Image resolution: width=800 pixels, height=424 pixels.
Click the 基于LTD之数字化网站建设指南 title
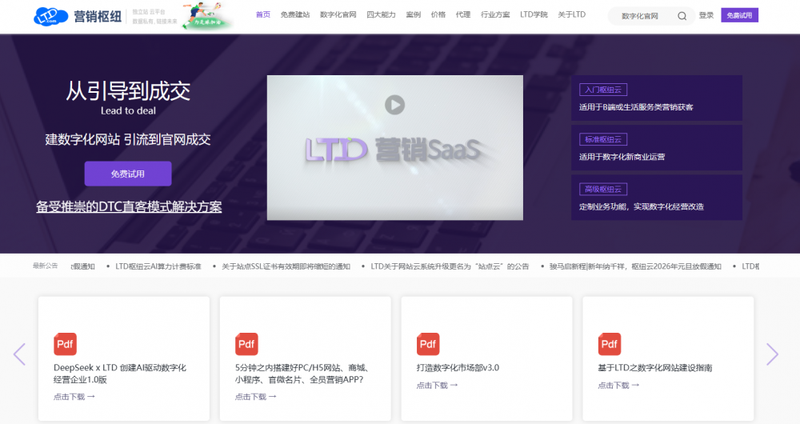655,367
